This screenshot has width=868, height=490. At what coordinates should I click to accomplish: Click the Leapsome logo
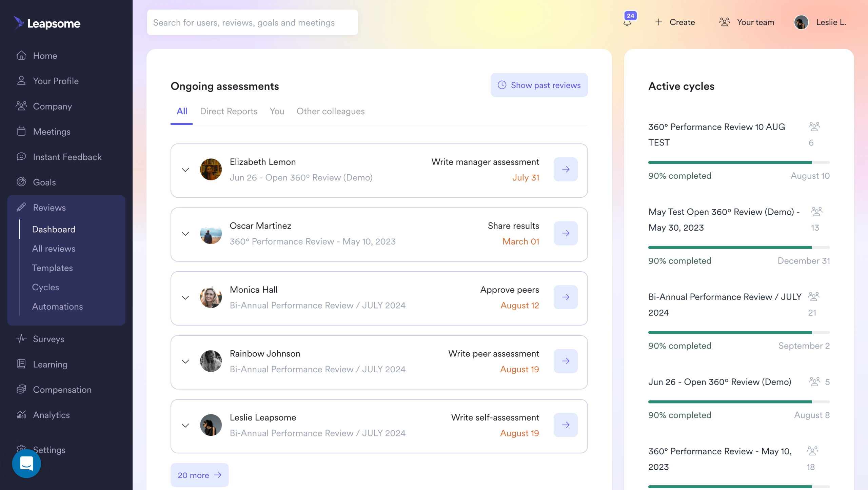tap(47, 23)
